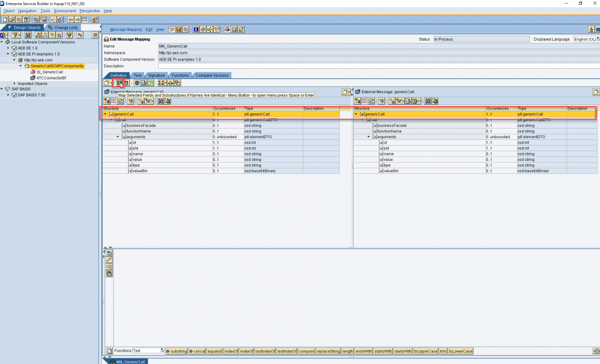Click the Status field showing In Process
This screenshot has height=364, width=600.
pyautogui.click(x=481, y=39)
